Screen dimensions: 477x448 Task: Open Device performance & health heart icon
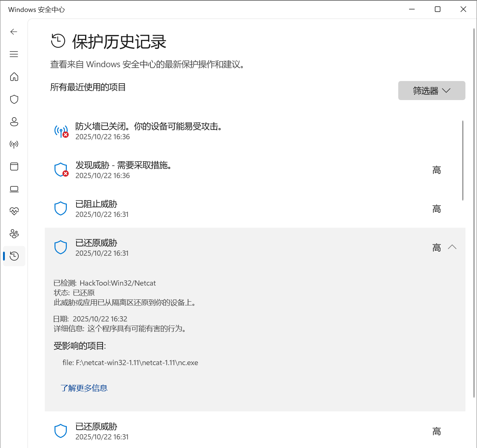click(14, 211)
